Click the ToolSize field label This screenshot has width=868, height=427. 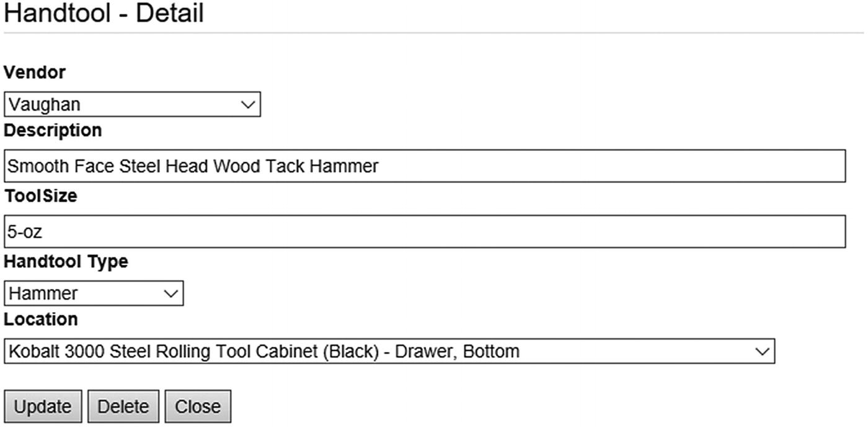coord(40,196)
